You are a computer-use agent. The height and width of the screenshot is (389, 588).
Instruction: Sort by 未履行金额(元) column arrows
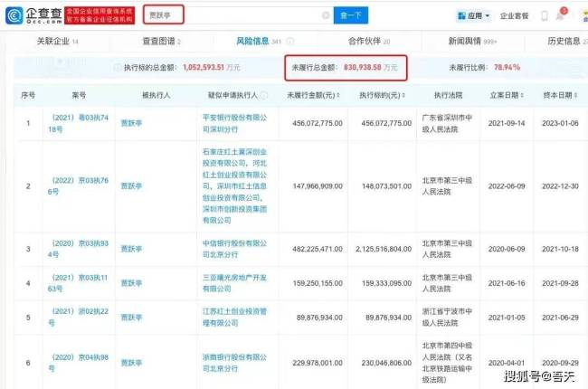coord(338,95)
